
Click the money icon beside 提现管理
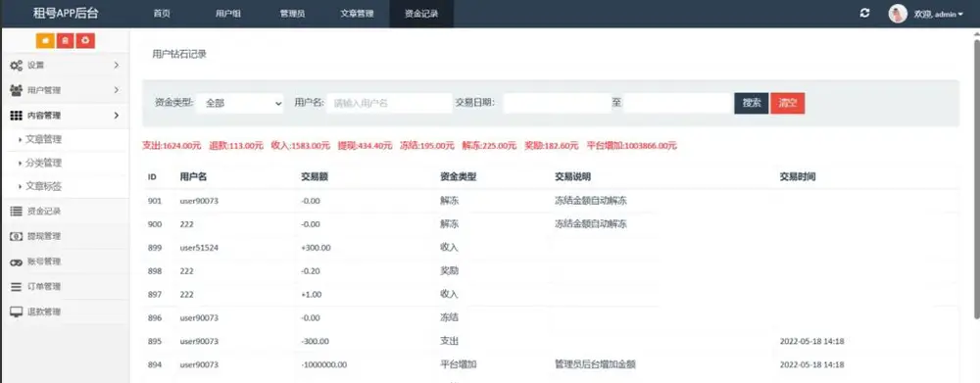17,236
